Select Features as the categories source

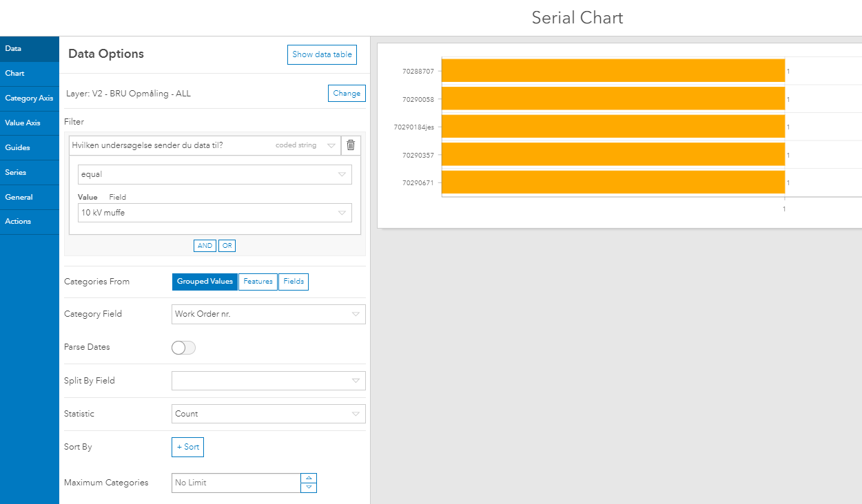(x=258, y=282)
